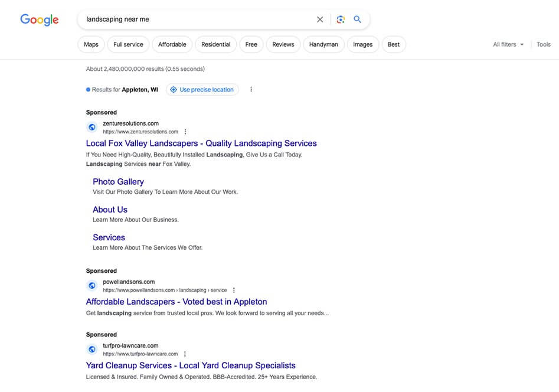The width and height of the screenshot is (559, 392).
Task: Open the Tools options
Action: coord(543,44)
